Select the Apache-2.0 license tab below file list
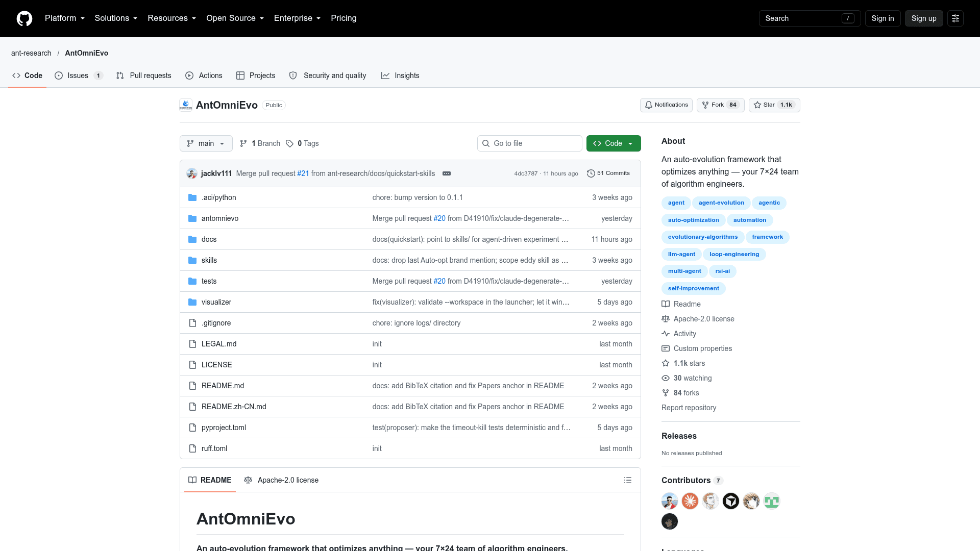 click(x=281, y=480)
